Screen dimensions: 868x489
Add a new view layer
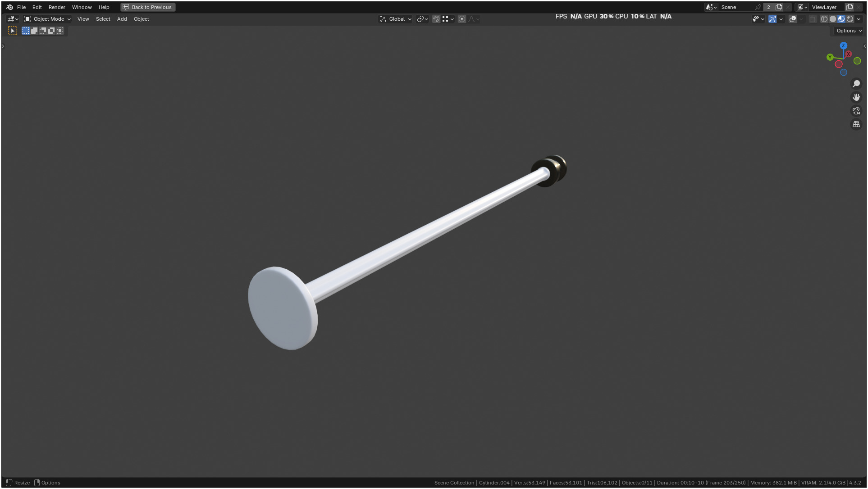850,7
